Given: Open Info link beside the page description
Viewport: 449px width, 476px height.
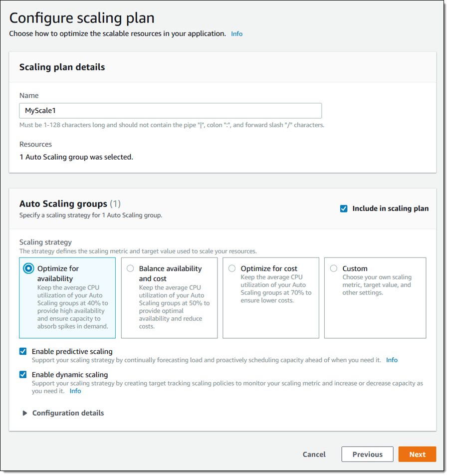Looking at the screenshot, I should pyautogui.click(x=236, y=34).
